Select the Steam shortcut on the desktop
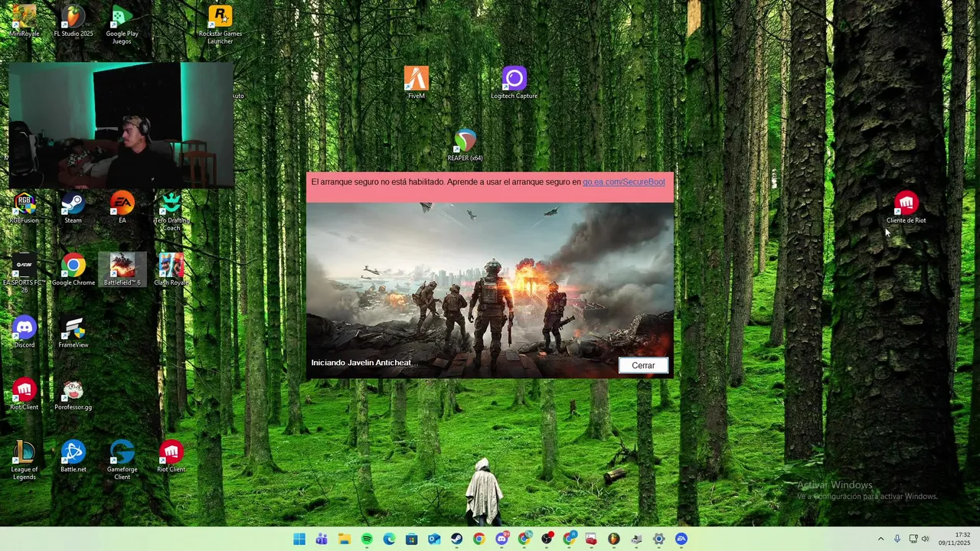The width and height of the screenshot is (980, 551). tap(73, 208)
